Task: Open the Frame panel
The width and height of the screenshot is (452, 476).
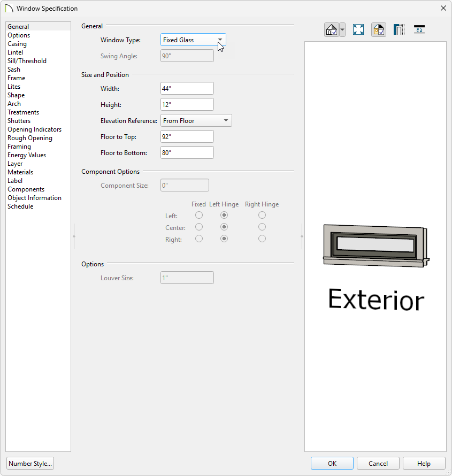Action: tap(39, 78)
